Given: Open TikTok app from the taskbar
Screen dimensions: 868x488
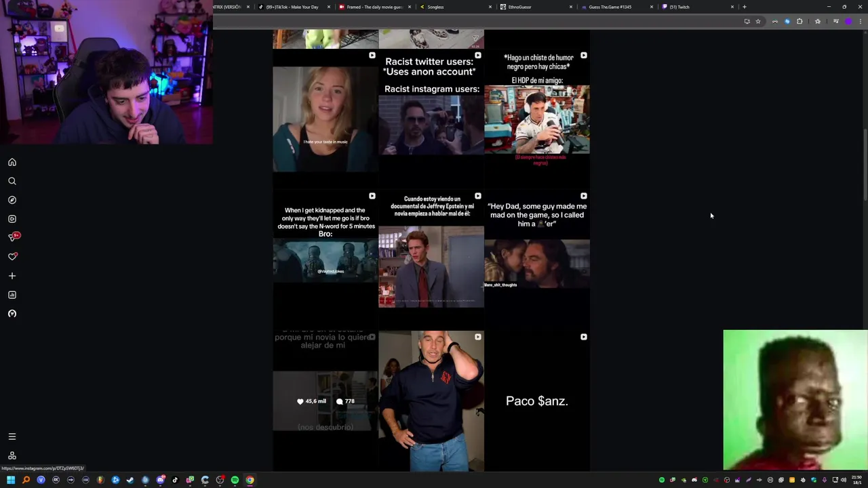Looking at the screenshot, I should click(x=175, y=480).
